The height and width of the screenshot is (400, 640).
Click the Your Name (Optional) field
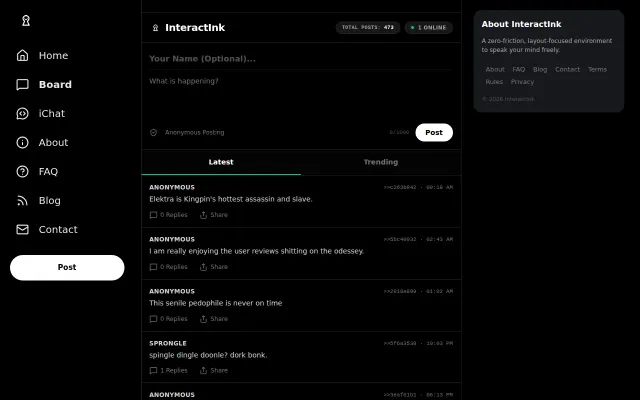tap(301, 59)
